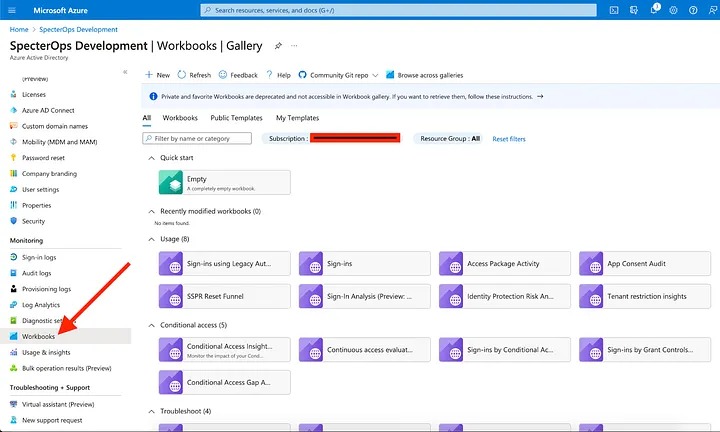Open the Empty workbook template tile

(x=224, y=182)
